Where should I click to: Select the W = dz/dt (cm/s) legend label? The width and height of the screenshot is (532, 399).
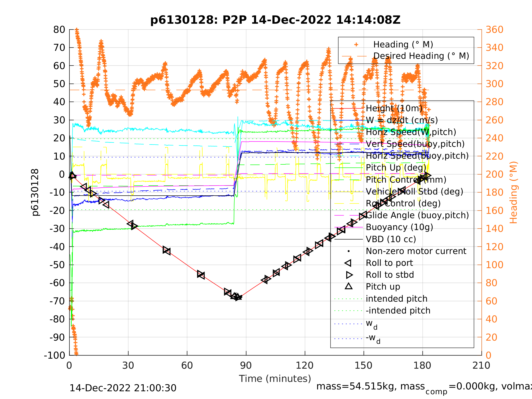click(402, 120)
